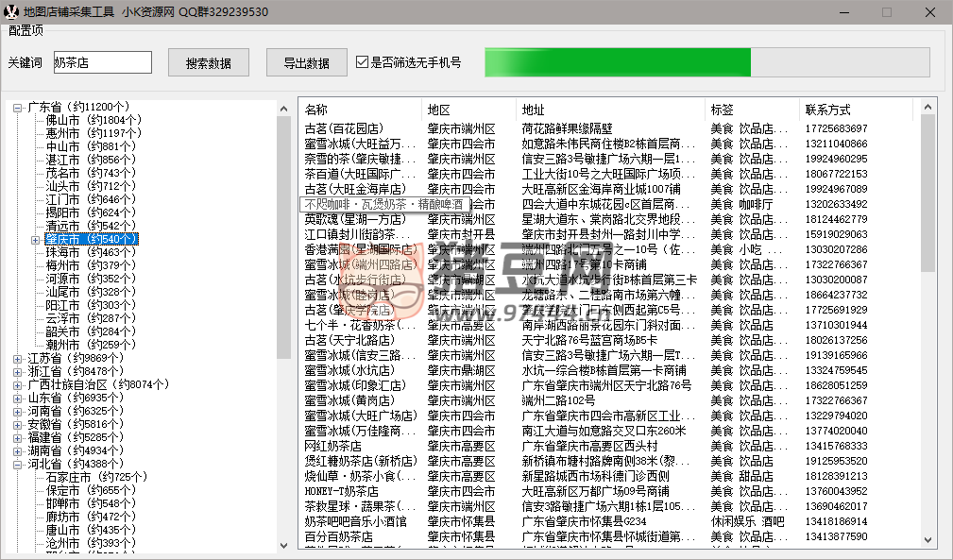Screen dimensions: 953x560
Task: Collapse the 广东省 tree node
Action: click(x=18, y=108)
